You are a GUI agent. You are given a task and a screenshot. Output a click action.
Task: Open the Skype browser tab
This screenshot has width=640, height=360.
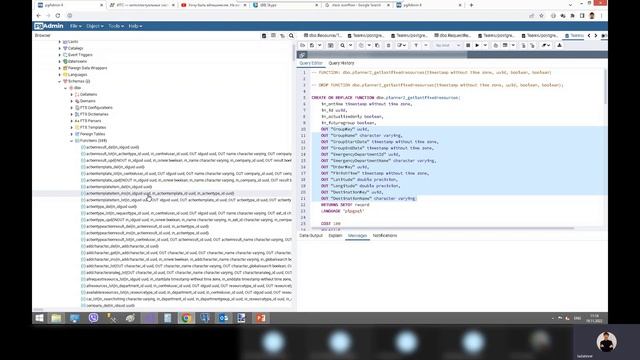[x=284, y=5]
